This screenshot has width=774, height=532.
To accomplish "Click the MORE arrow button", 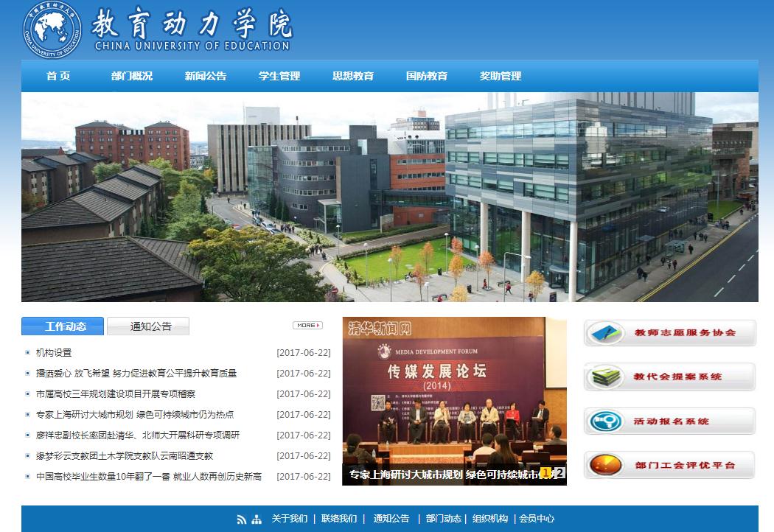I will [x=307, y=325].
